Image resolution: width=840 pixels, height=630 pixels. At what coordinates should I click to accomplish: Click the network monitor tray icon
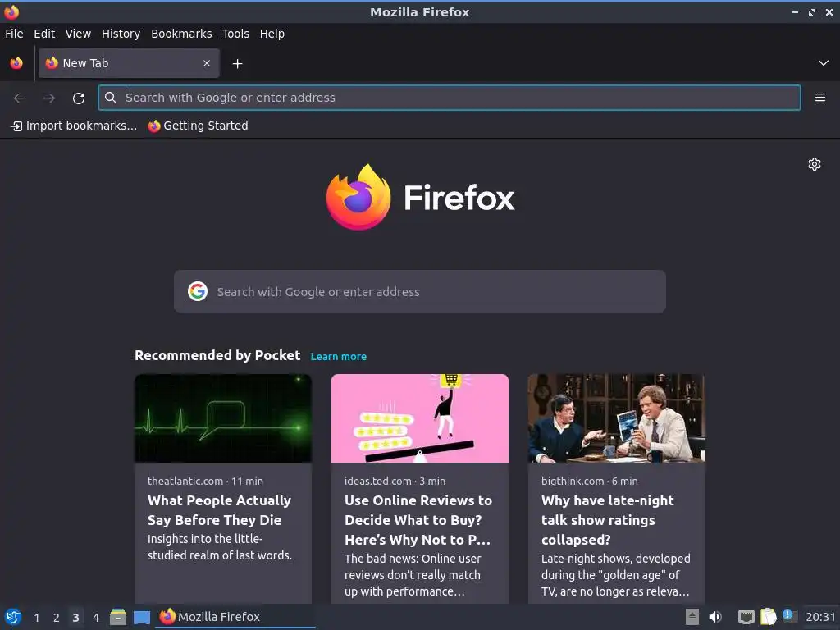(x=746, y=617)
